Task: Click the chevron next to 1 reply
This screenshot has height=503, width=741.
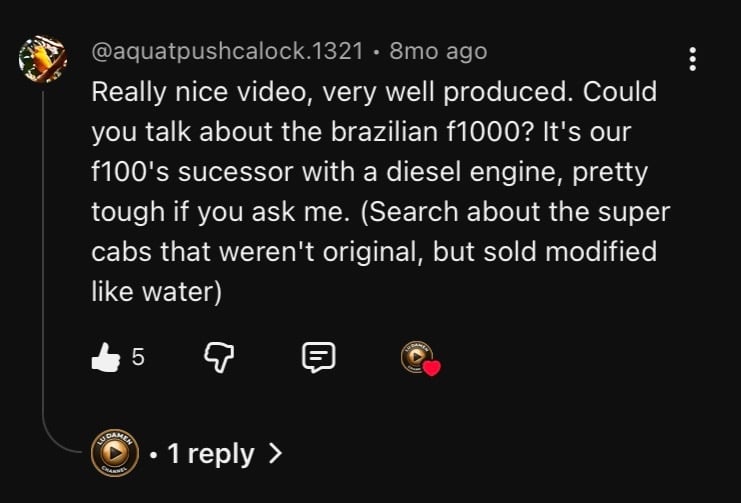Action: pyautogui.click(x=275, y=454)
